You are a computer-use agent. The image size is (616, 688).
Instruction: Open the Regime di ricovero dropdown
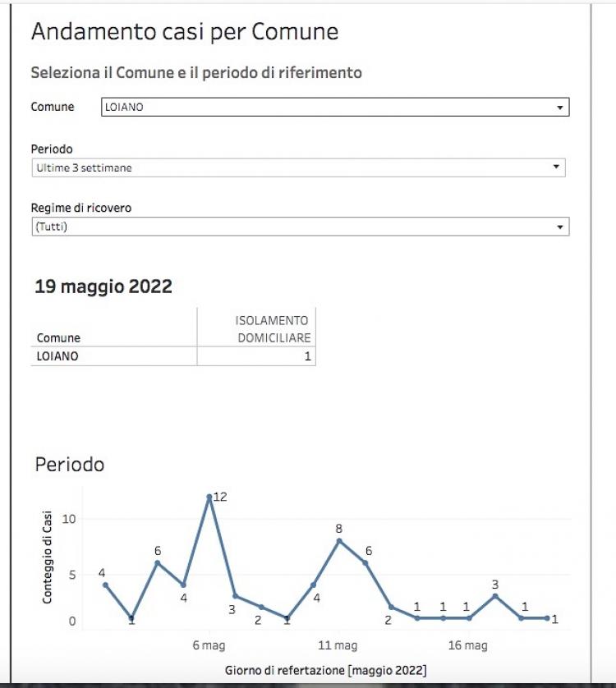[296, 227]
